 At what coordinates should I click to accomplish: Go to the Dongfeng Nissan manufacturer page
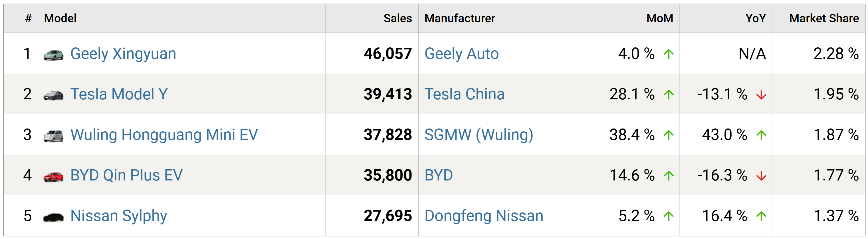484,216
